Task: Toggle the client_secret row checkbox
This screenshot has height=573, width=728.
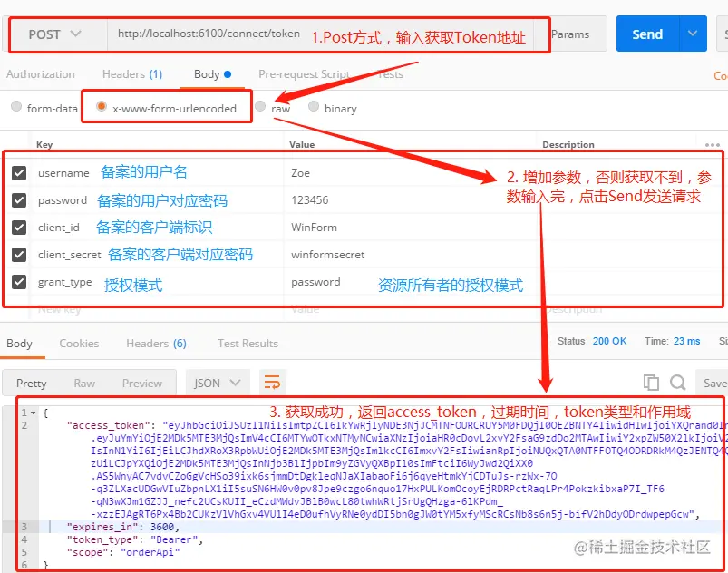Action: (18, 255)
